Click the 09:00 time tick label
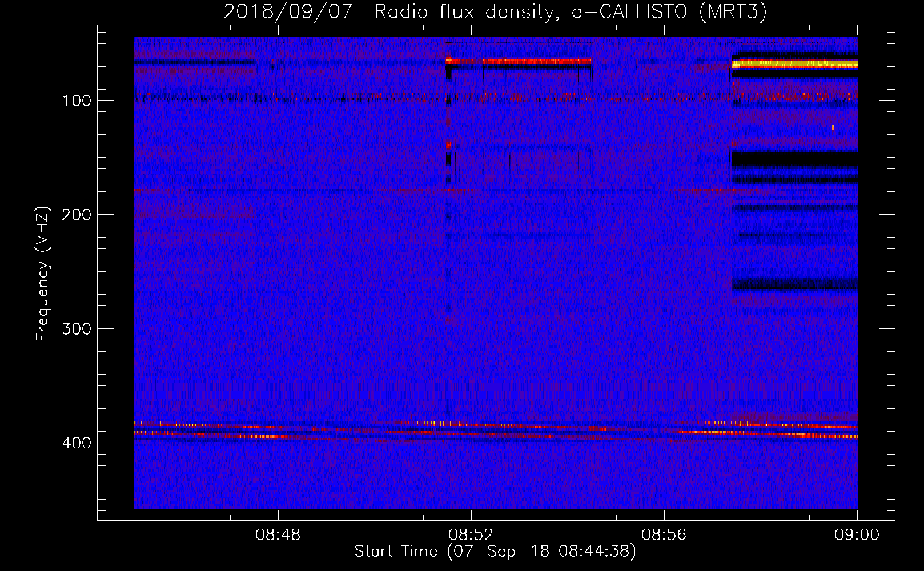The width and height of the screenshot is (924, 571). point(857,535)
